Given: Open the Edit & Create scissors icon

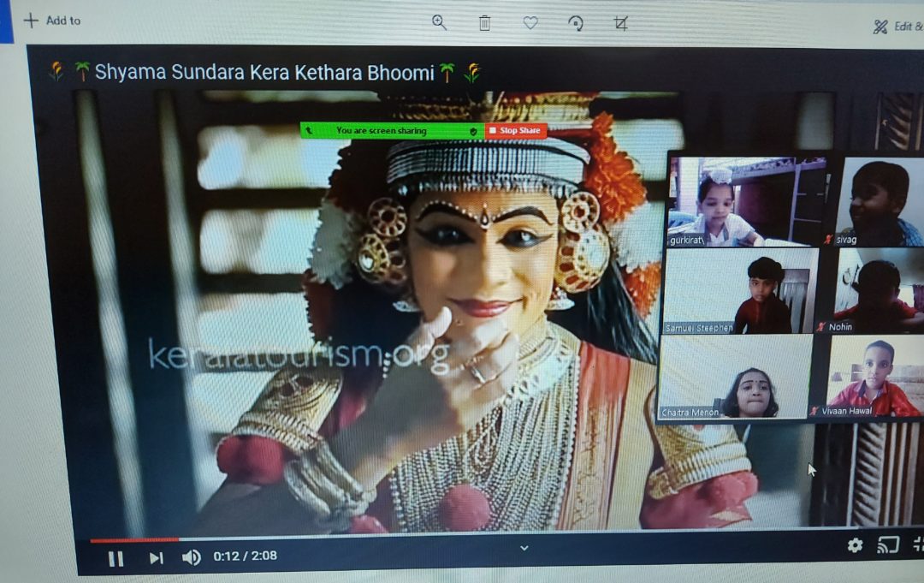Looking at the screenshot, I should click(880, 27).
